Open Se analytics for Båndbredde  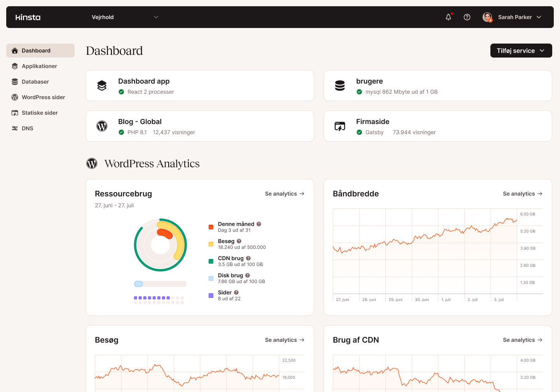(523, 193)
